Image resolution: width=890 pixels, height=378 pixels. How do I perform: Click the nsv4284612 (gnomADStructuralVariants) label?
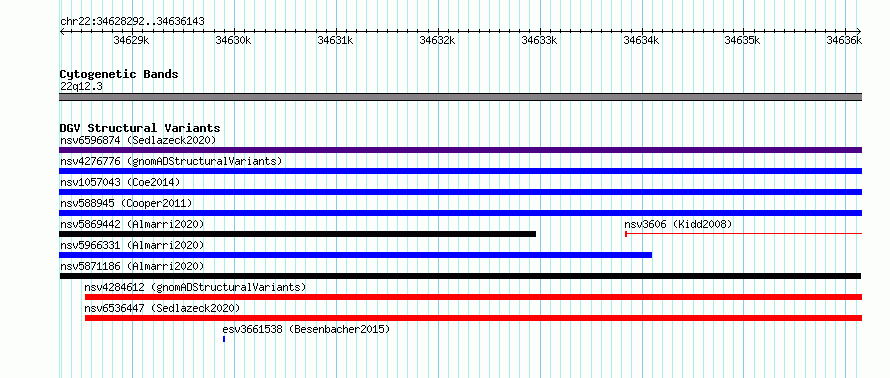195,287
